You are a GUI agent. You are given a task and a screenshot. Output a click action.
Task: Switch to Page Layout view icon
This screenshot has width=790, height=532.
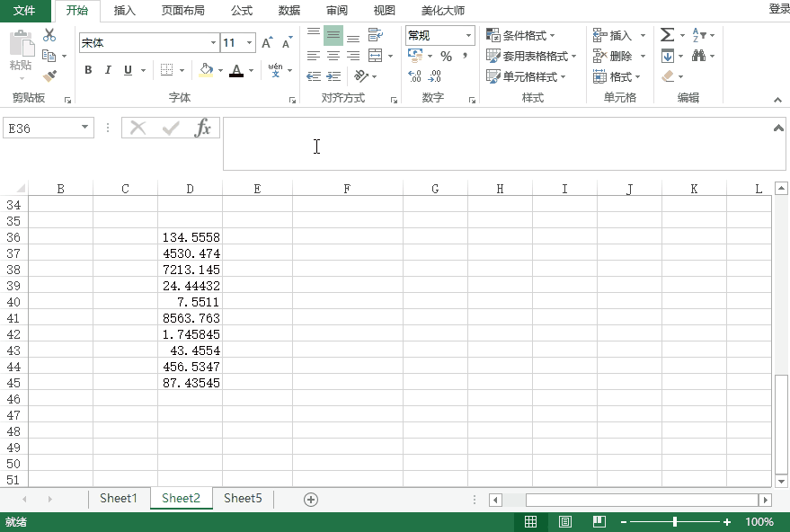565,522
